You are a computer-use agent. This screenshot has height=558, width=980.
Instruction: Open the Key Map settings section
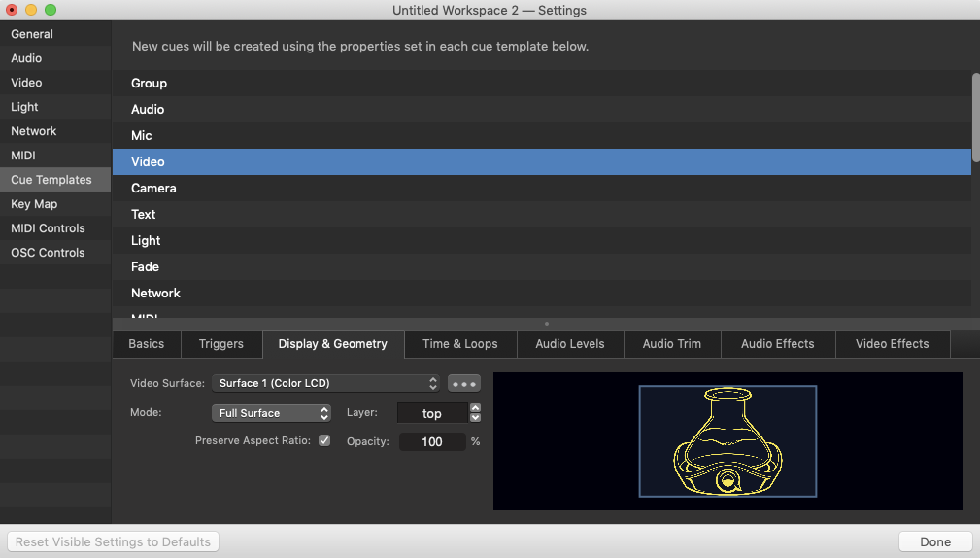34,204
